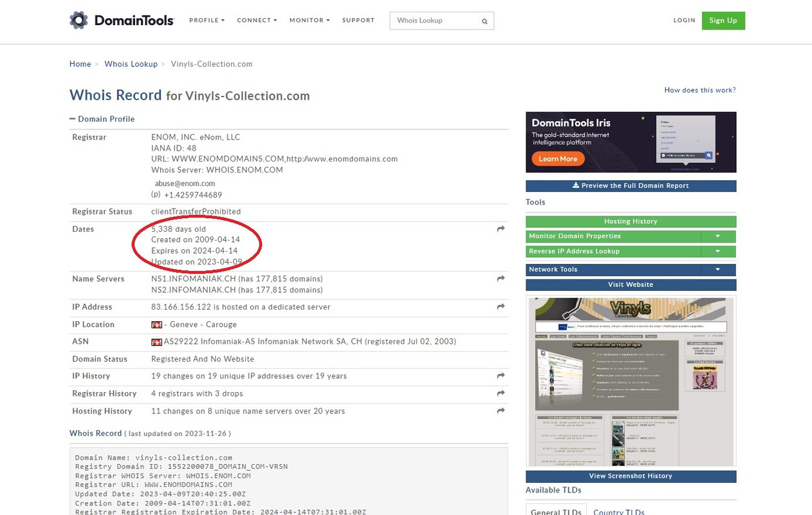Click the AS29222 Infomaniak ASN text
This screenshot has height=515, width=812.
point(310,342)
